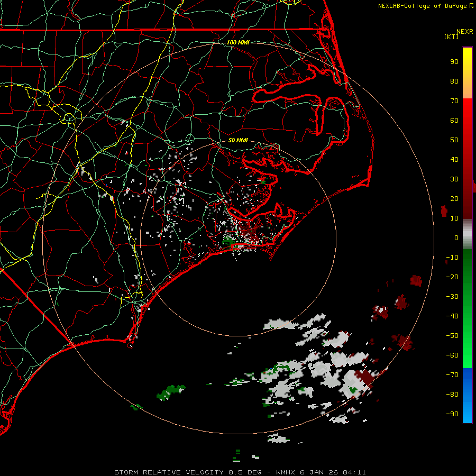Click the KT units label above the scale
476x476 pixels.
452,36
